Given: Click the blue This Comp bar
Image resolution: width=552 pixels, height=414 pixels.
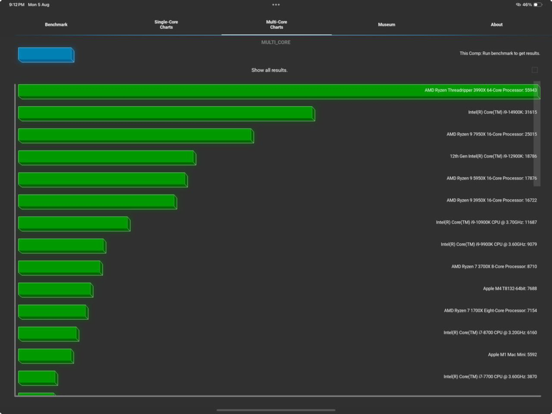Looking at the screenshot, I should click(x=46, y=55).
